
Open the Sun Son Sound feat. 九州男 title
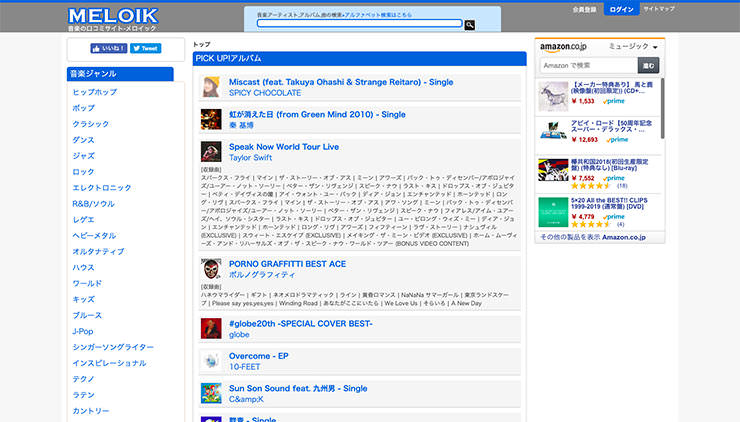click(x=298, y=388)
